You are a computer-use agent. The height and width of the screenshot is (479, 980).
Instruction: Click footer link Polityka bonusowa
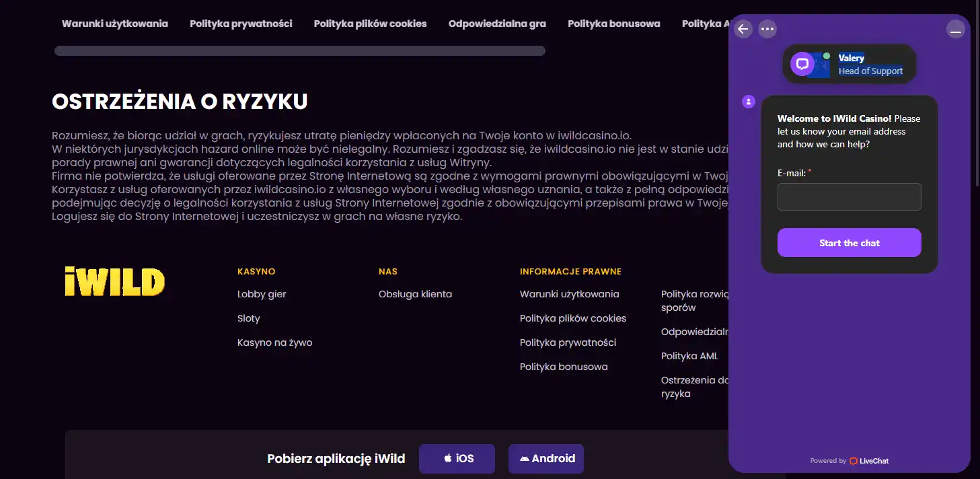point(564,367)
